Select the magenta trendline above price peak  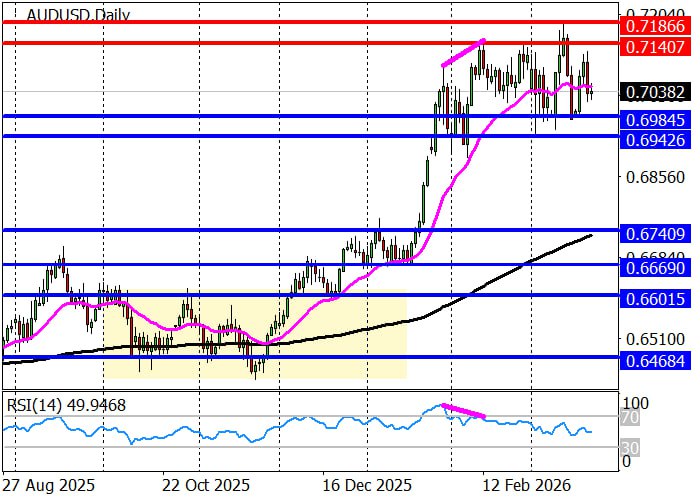(463, 54)
